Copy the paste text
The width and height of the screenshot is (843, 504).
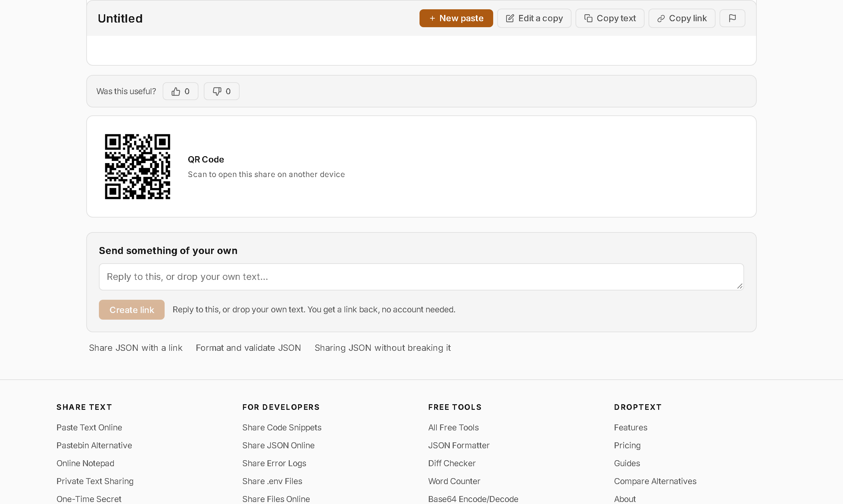[x=610, y=18]
